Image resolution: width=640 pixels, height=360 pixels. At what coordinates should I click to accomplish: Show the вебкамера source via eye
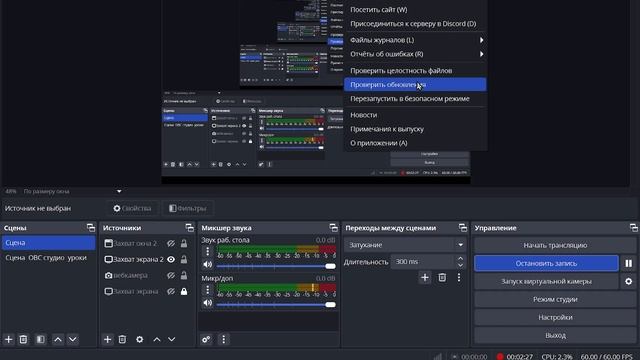(171, 276)
